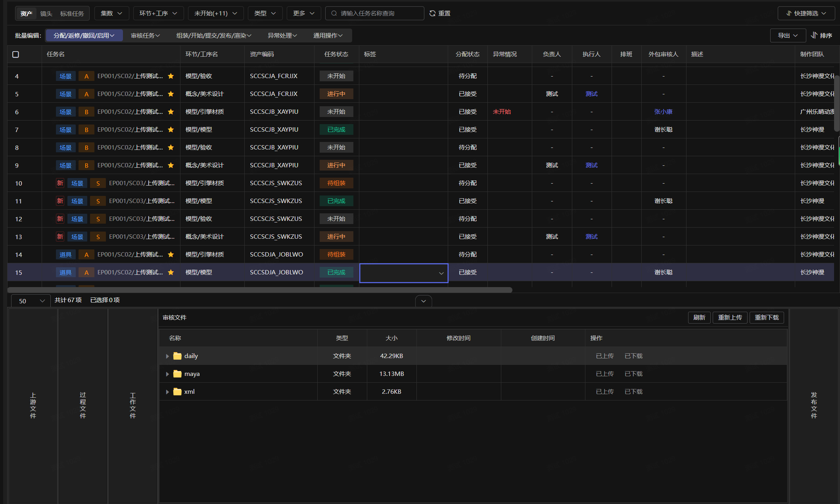840x504 pixels.
Task: Expand the maya folder tree arrow
Action: click(x=167, y=374)
